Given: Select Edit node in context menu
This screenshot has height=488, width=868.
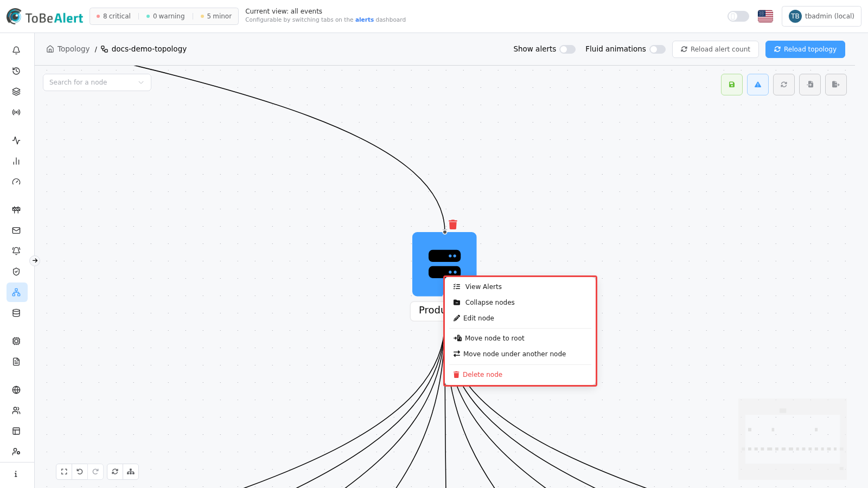Looking at the screenshot, I should coord(520,318).
